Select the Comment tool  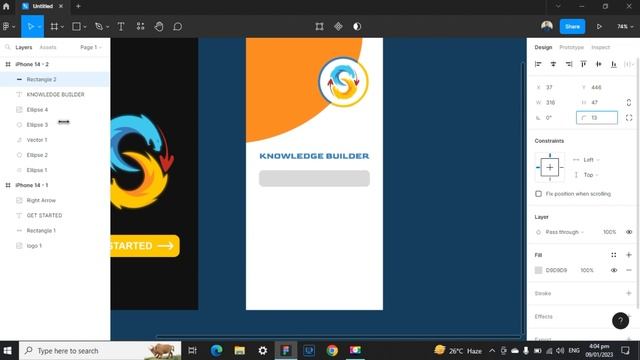coord(178,27)
